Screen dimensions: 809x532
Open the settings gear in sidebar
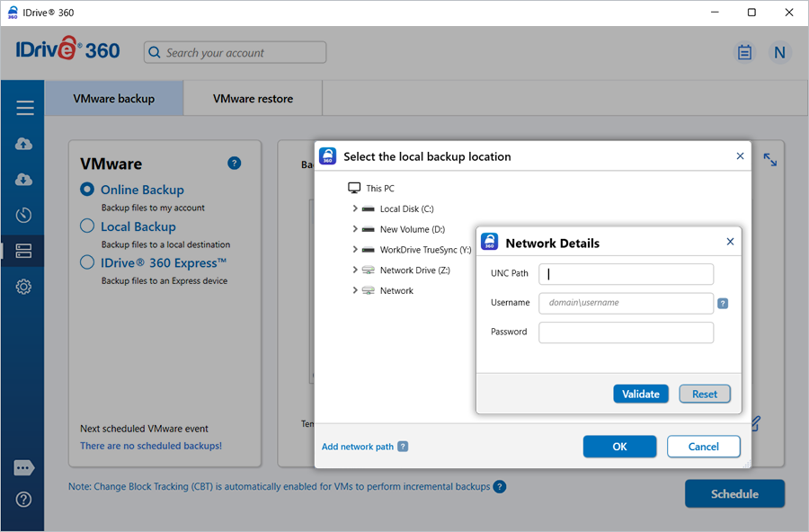point(24,287)
